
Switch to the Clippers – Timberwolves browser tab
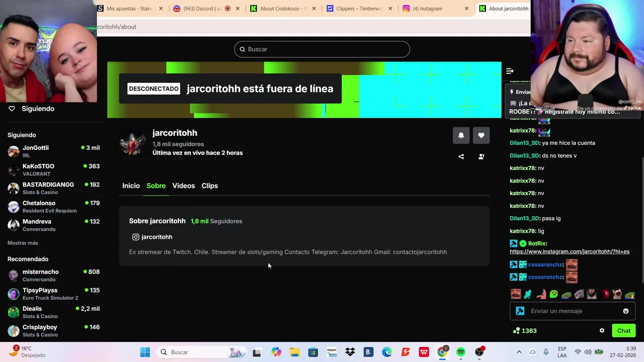(359, 9)
